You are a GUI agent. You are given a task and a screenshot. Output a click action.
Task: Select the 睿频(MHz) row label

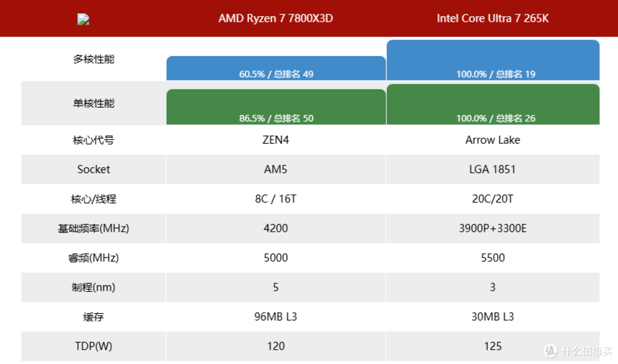click(x=94, y=258)
